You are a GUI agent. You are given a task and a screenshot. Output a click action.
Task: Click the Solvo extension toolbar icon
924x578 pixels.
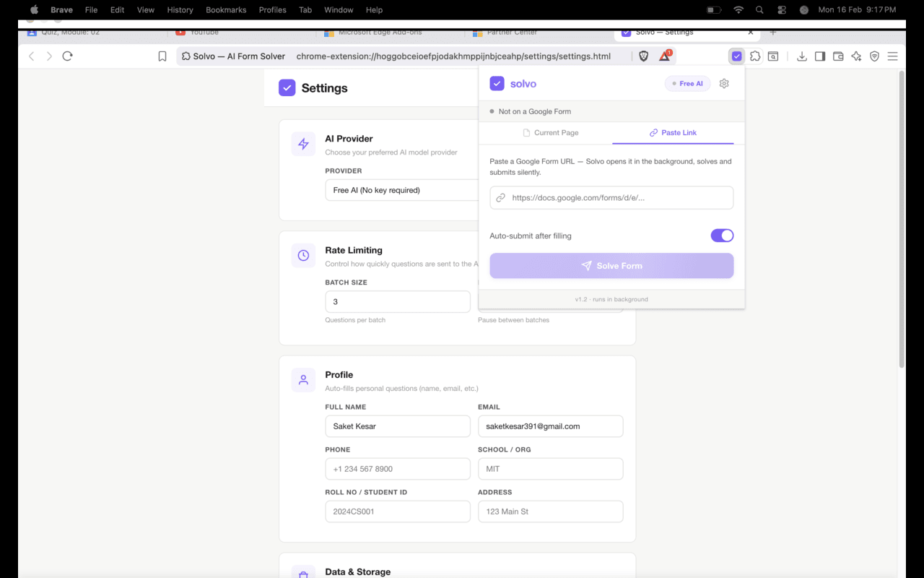pyautogui.click(x=736, y=56)
